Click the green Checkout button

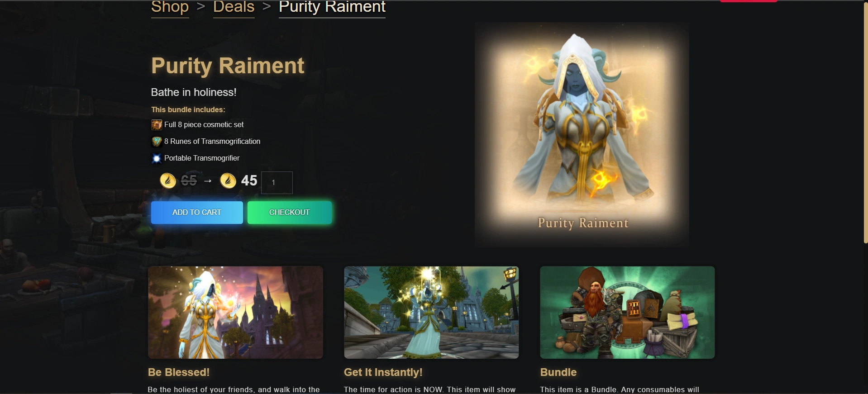290,213
